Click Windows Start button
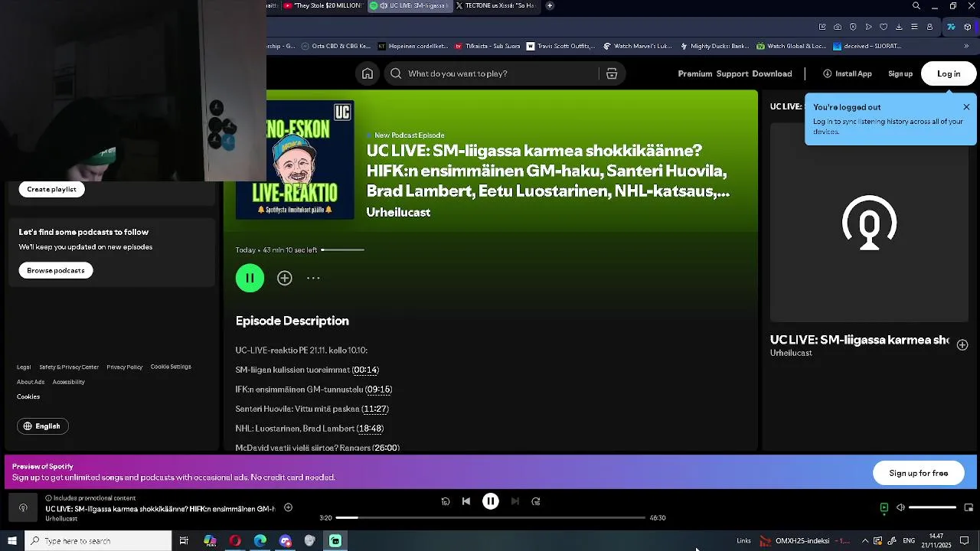The width and height of the screenshot is (980, 551). [12, 541]
